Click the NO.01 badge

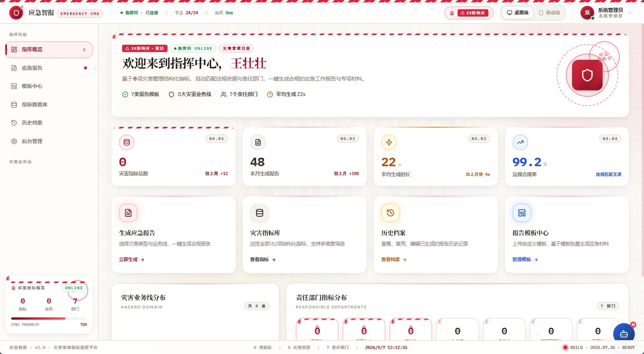(x=216, y=139)
